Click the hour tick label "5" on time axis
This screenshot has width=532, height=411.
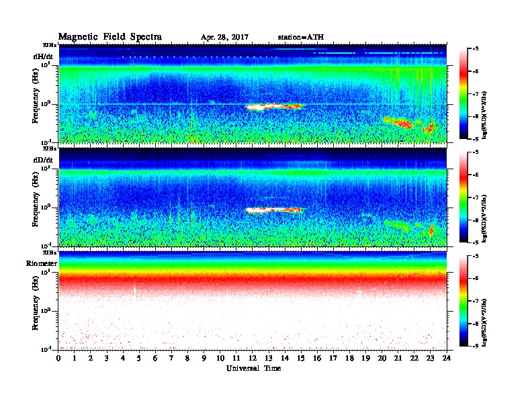click(x=139, y=358)
